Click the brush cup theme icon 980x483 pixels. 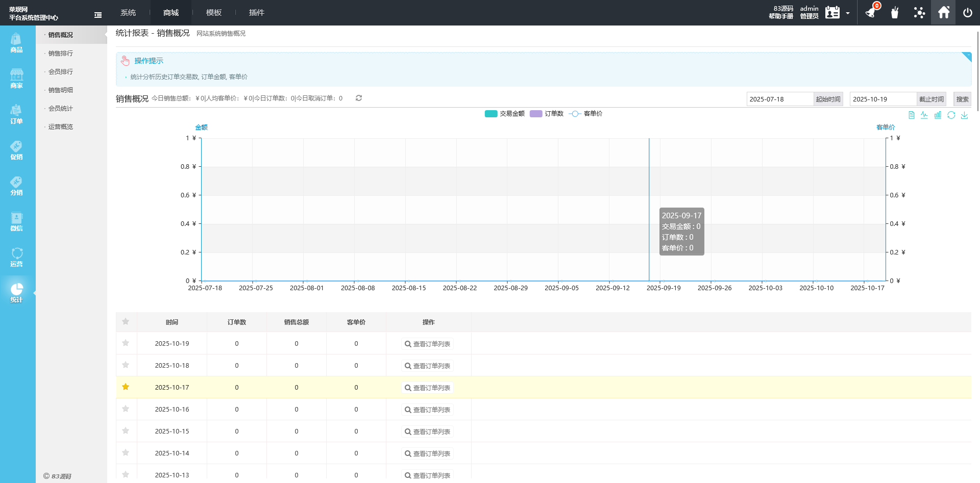pos(895,12)
